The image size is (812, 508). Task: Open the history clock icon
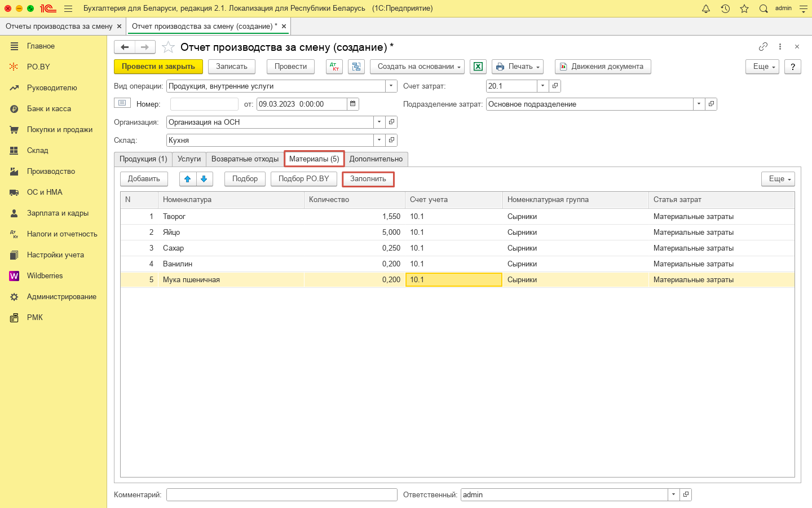[x=725, y=8]
